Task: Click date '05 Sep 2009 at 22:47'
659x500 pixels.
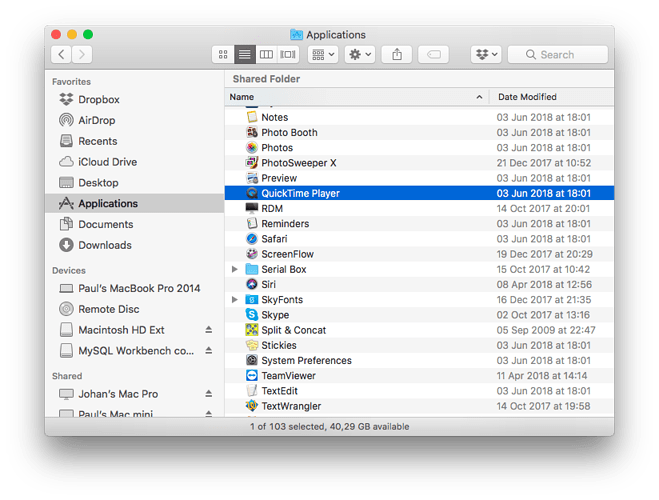Action: click(x=546, y=330)
